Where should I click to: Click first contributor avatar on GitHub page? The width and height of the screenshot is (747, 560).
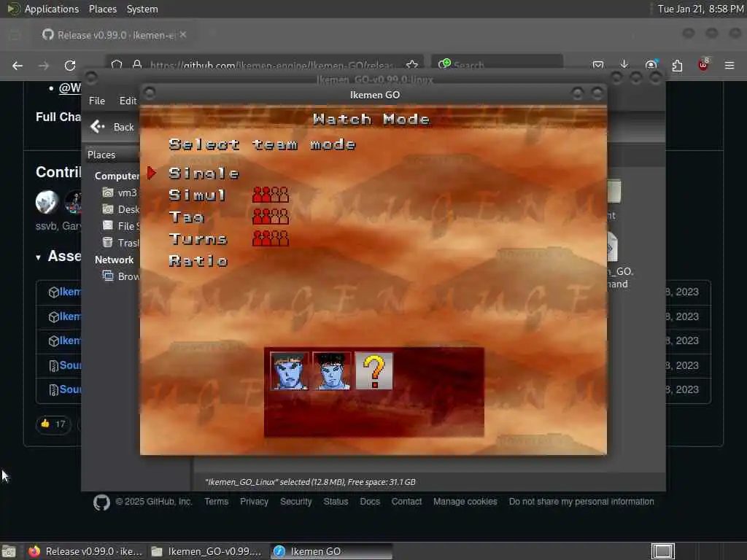47,202
